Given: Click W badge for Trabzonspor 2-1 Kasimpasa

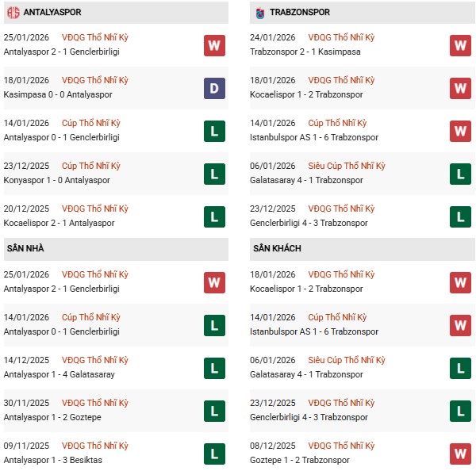Looking at the screenshot, I should click(460, 45).
